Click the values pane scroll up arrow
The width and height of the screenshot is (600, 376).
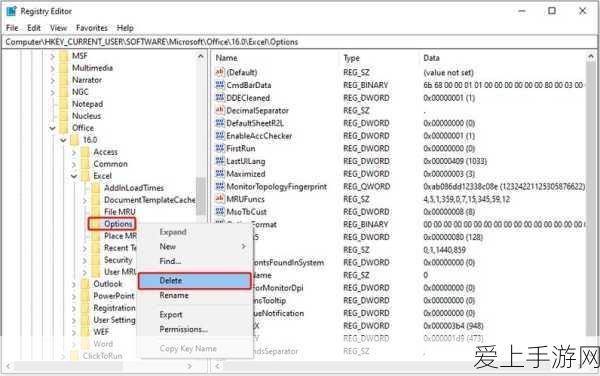tap(591, 57)
